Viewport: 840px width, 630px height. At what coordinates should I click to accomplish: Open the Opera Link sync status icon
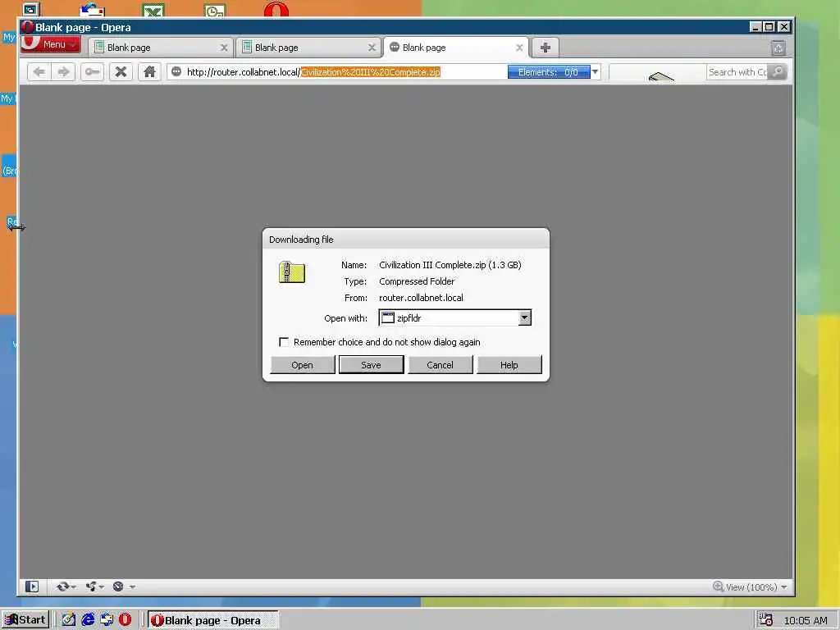(62, 587)
